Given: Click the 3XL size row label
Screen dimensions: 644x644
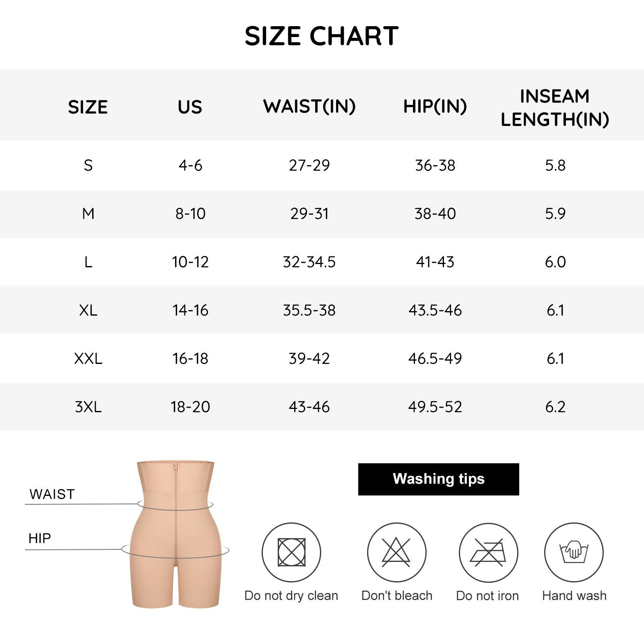Looking at the screenshot, I should pos(88,407).
